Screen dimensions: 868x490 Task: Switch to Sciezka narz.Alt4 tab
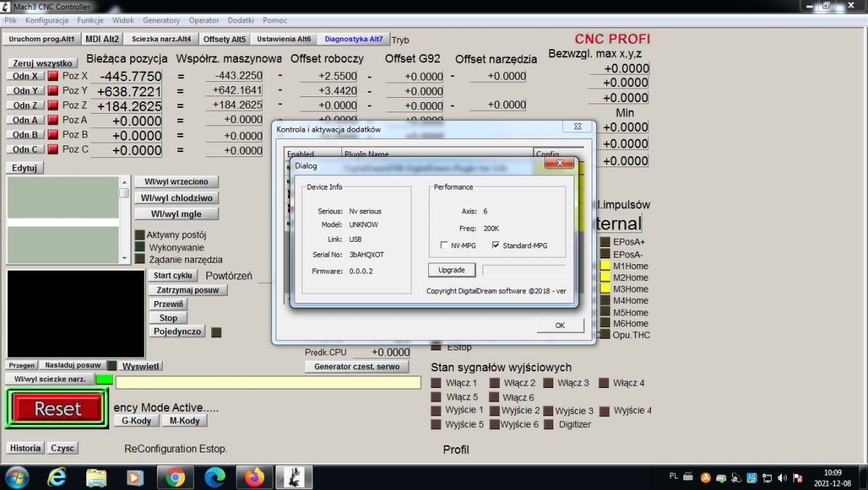click(x=161, y=39)
